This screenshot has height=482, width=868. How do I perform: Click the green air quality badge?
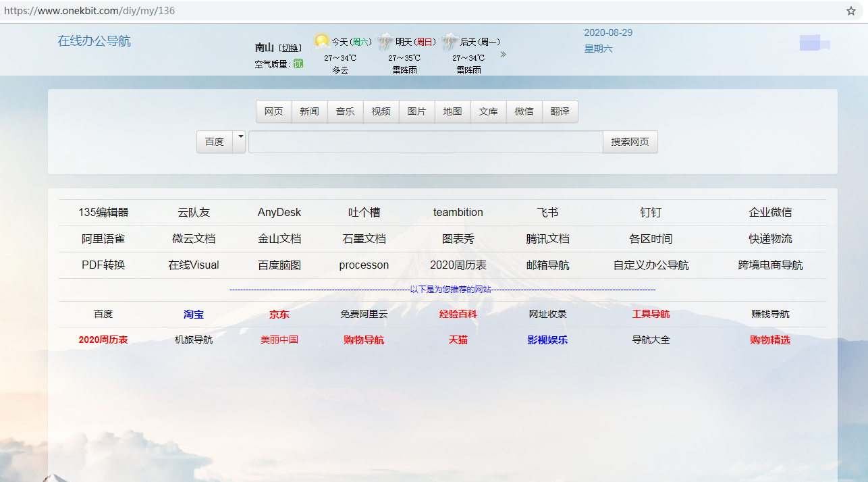(298, 63)
